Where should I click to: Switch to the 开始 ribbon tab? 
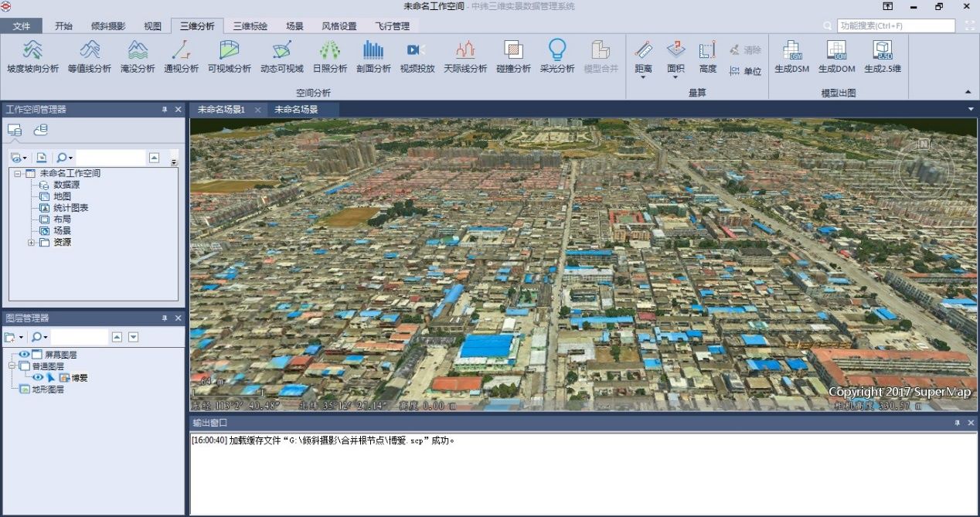point(63,26)
